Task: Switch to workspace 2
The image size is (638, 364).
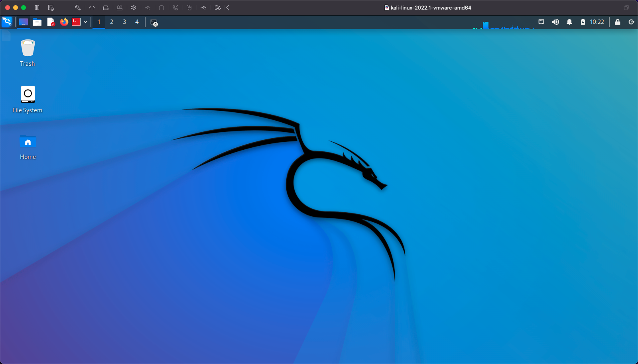Action: pos(112,22)
